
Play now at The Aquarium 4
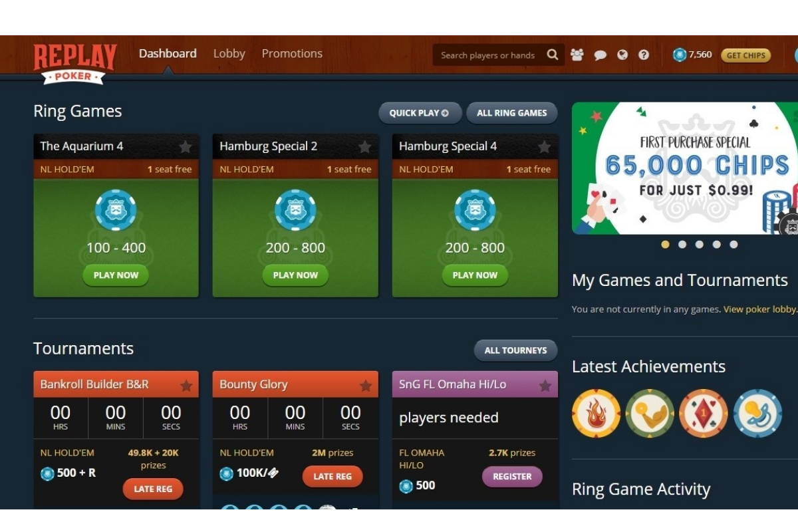(116, 275)
